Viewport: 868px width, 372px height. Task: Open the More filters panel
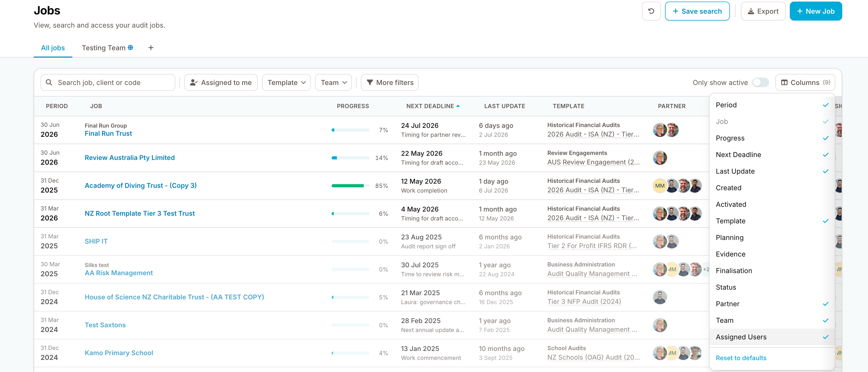390,83
